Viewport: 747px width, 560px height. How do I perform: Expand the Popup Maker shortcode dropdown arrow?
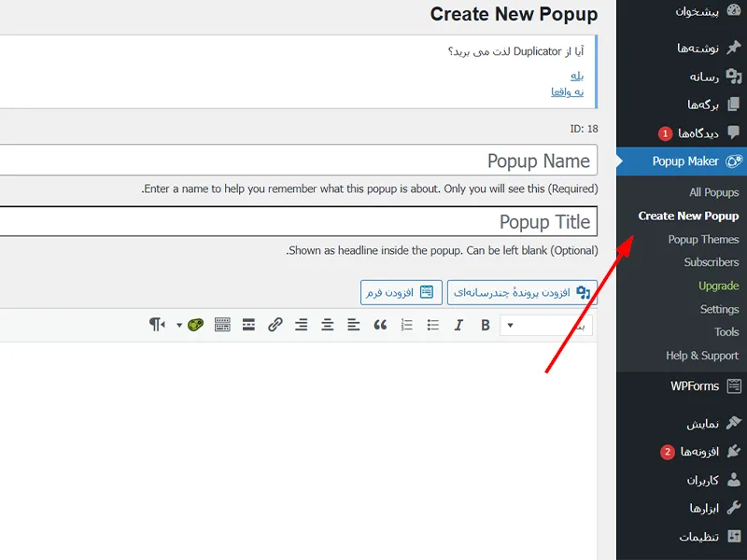(179, 325)
